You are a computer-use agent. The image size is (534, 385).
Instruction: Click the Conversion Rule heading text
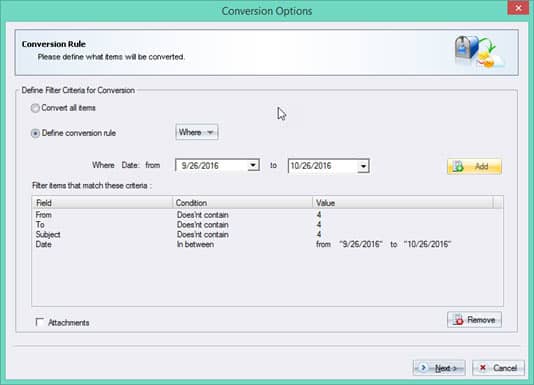(x=54, y=44)
